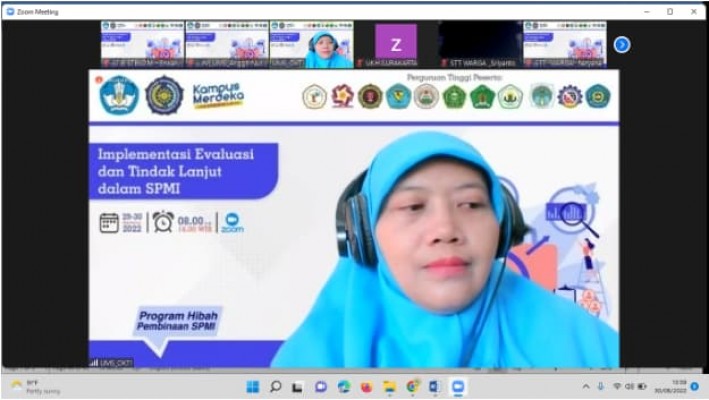Screen dimensions: 709x400
Task: Open Firefox from the taskbar
Action: coord(367,386)
